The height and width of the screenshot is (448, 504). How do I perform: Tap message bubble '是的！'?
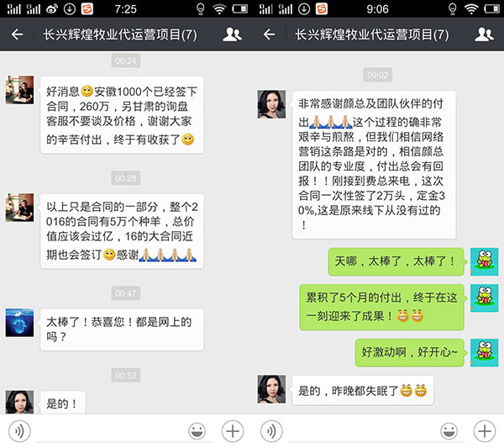[63, 403]
